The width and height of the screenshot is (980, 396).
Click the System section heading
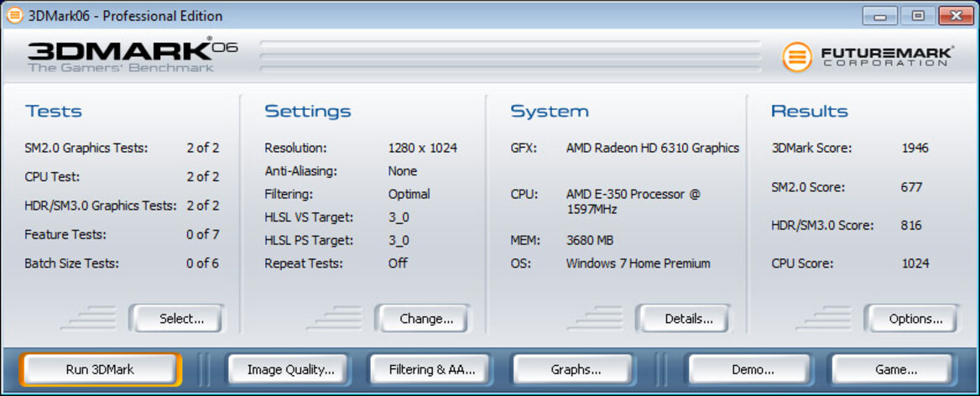click(x=550, y=112)
